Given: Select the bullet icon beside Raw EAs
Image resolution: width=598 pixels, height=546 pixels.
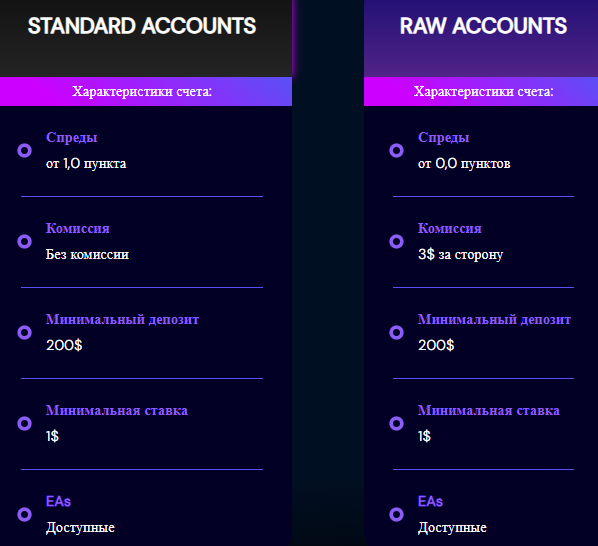Looking at the screenshot, I should pos(396,514).
